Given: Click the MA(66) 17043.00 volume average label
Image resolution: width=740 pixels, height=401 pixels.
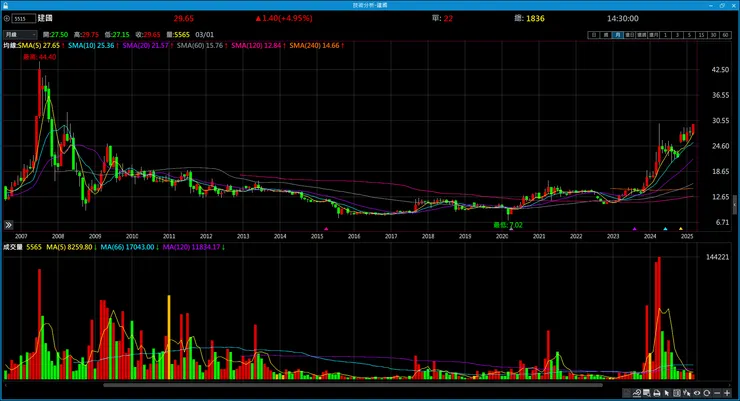Looking at the screenshot, I should coord(127,247).
